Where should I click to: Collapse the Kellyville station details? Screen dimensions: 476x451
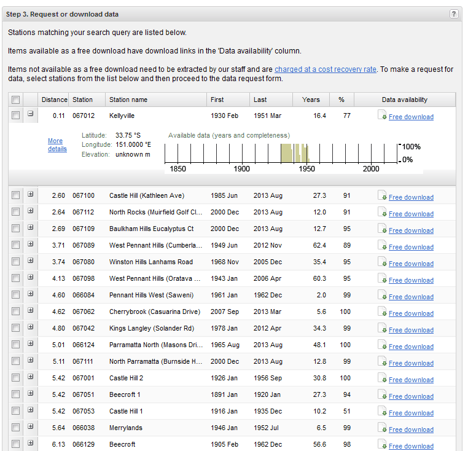click(30, 115)
